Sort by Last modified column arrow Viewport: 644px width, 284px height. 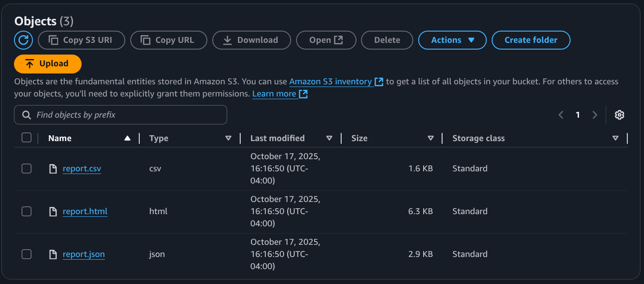tap(329, 138)
